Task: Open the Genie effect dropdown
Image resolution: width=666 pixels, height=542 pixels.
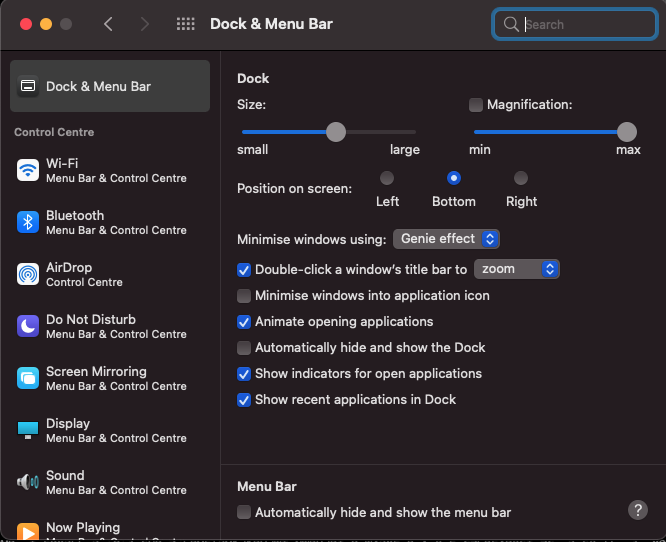Action: tap(446, 239)
